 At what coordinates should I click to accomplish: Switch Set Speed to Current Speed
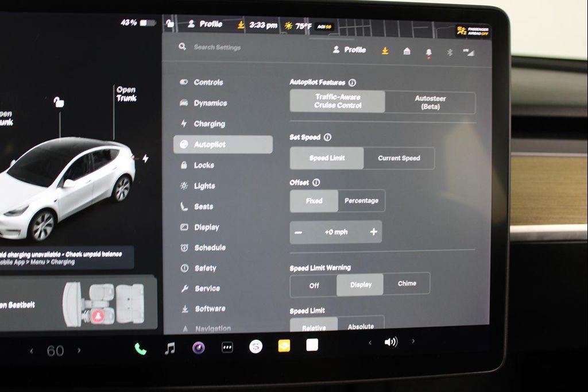[x=400, y=158]
